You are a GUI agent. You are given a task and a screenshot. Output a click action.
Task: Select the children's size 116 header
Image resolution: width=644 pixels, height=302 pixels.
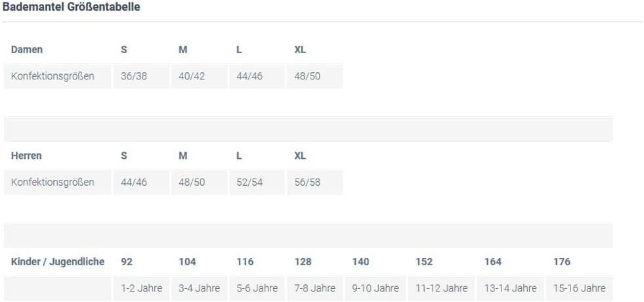coord(245,261)
